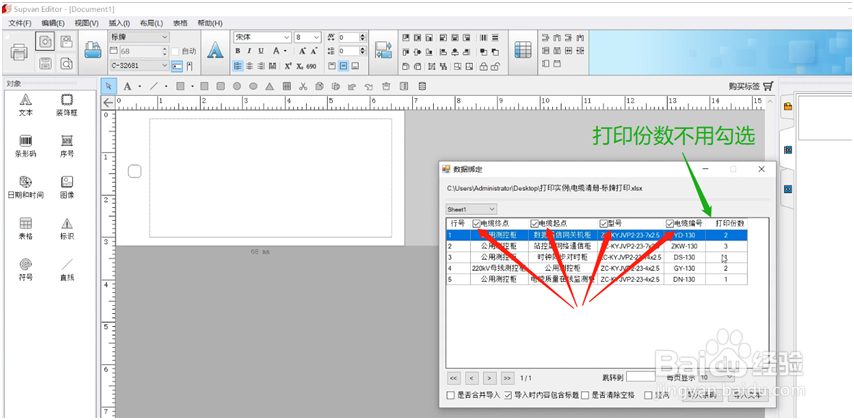This screenshot has height=420, width=854.
Task: Open the font size 8 dropdown
Action: 308,37
